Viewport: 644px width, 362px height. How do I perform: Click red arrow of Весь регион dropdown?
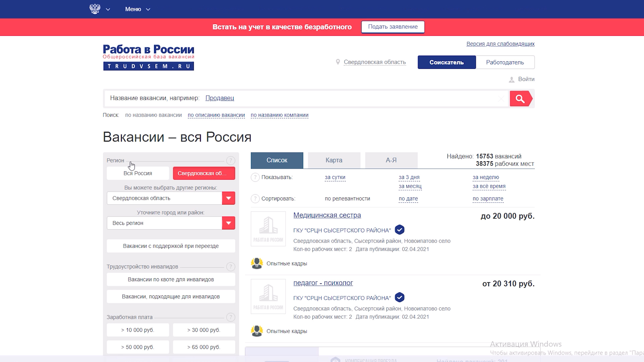click(x=228, y=223)
